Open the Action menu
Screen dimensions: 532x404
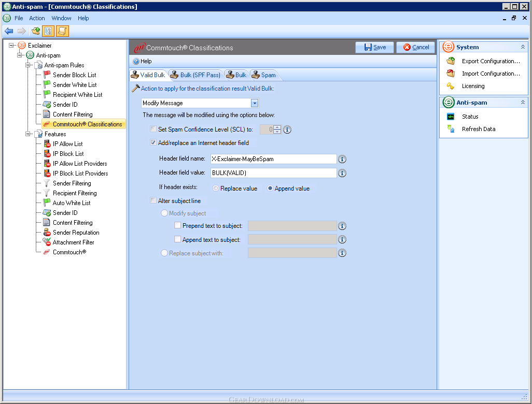[37, 18]
